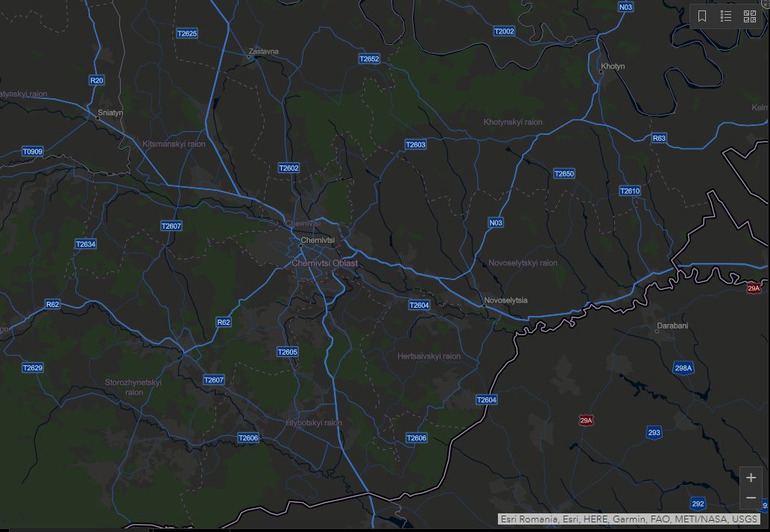This screenshot has width=770, height=532.
Task: Click the Khotyn town marker
Action: pos(602,72)
